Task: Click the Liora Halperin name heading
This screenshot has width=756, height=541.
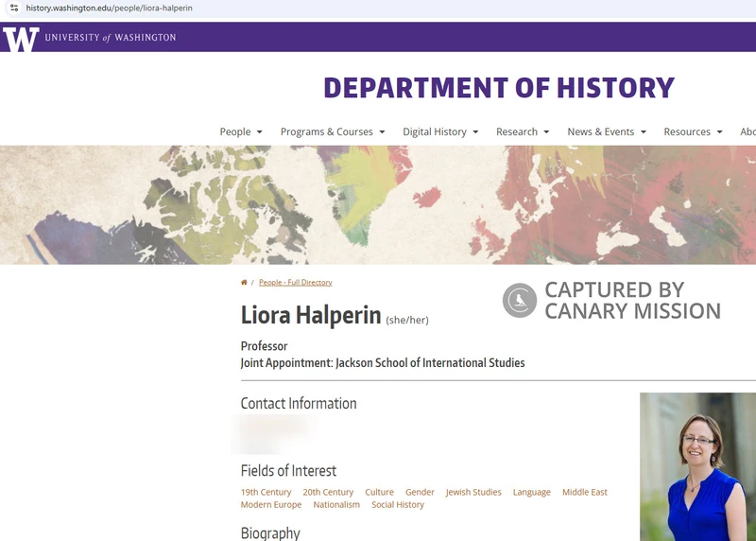Action: tap(311, 315)
